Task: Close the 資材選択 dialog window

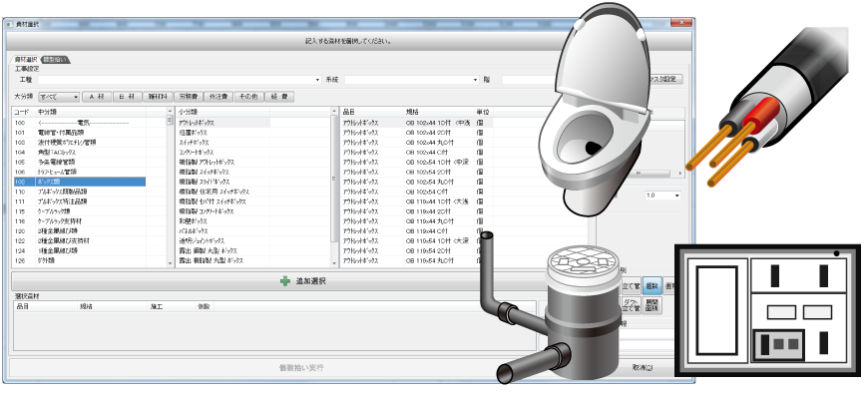Action: pyautogui.click(x=681, y=23)
